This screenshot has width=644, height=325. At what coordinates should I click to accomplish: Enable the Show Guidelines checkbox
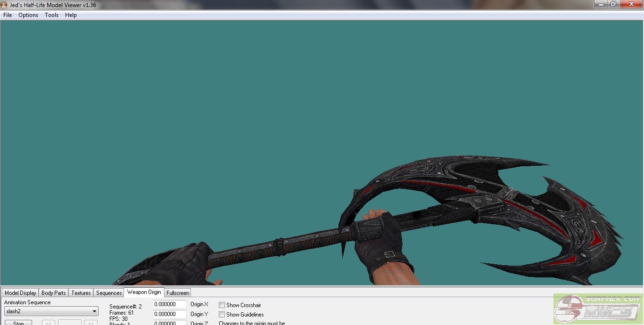click(222, 315)
